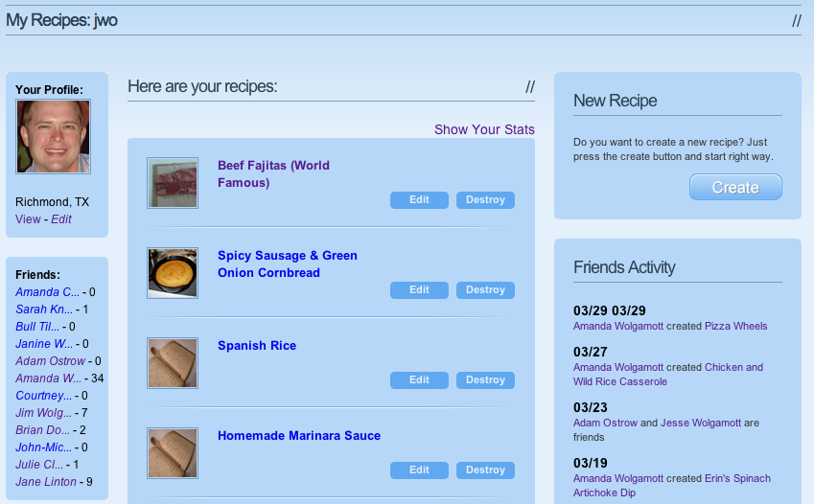Click the profile photo

[x=53, y=136]
